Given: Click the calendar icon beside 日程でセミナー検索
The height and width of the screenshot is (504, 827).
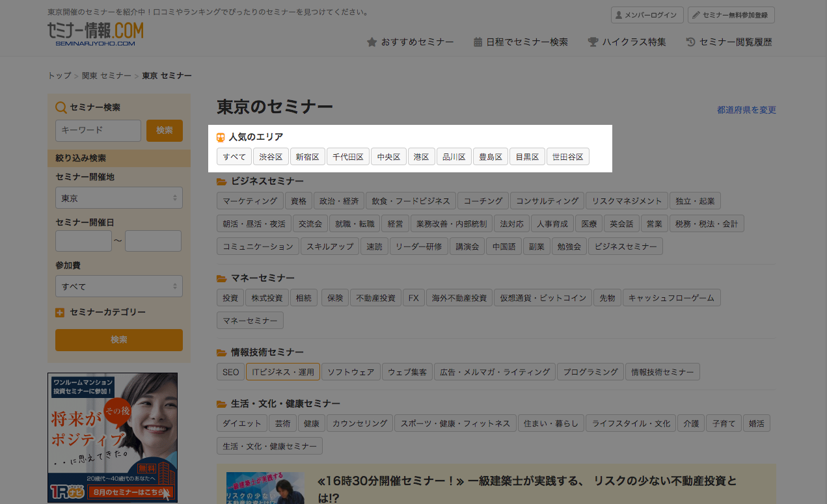Looking at the screenshot, I should coord(478,42).
